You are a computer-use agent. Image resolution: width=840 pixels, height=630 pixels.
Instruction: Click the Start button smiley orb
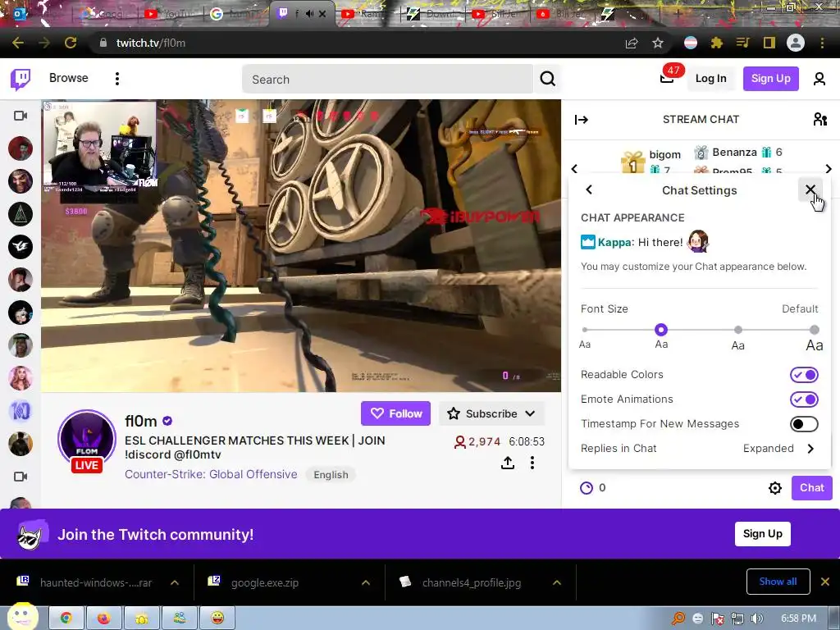point(22,616)
